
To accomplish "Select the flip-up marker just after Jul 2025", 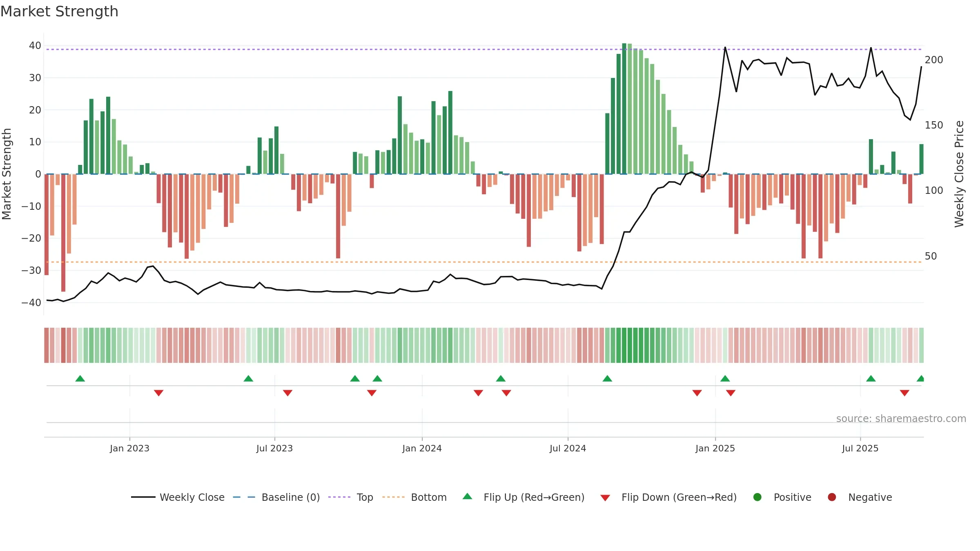I will coord(871,378).
